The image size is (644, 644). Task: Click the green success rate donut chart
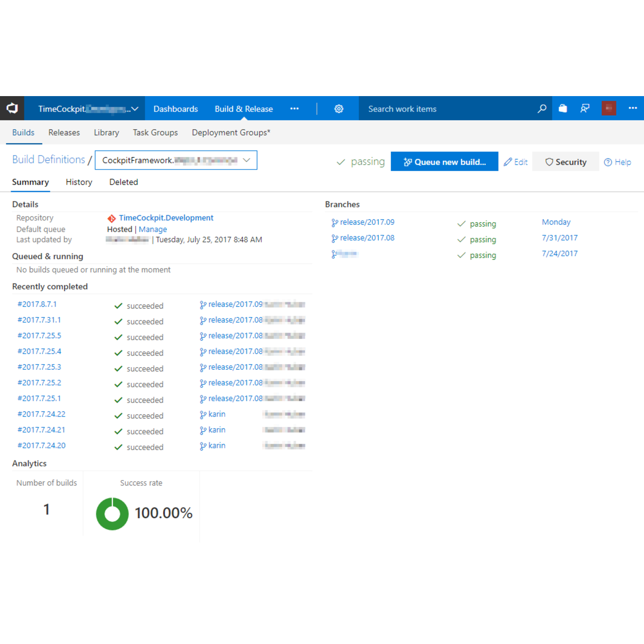pyautogui.click(x=112, y=514)
